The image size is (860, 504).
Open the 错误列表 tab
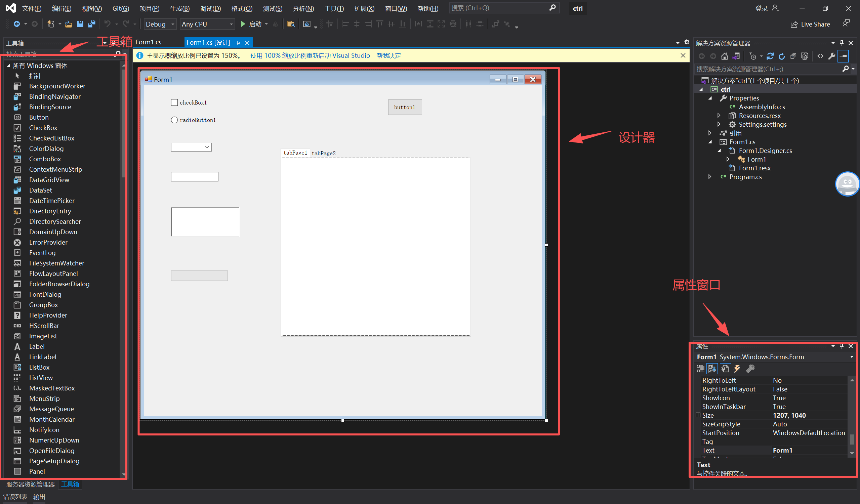click(x=15, y=497)
